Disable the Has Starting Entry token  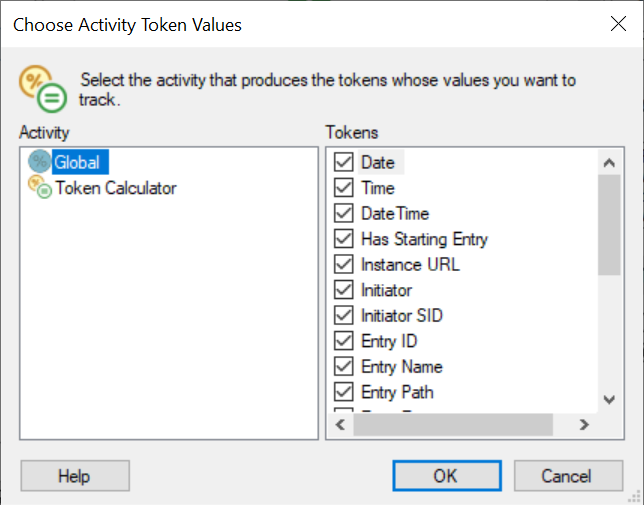point(344,239)
